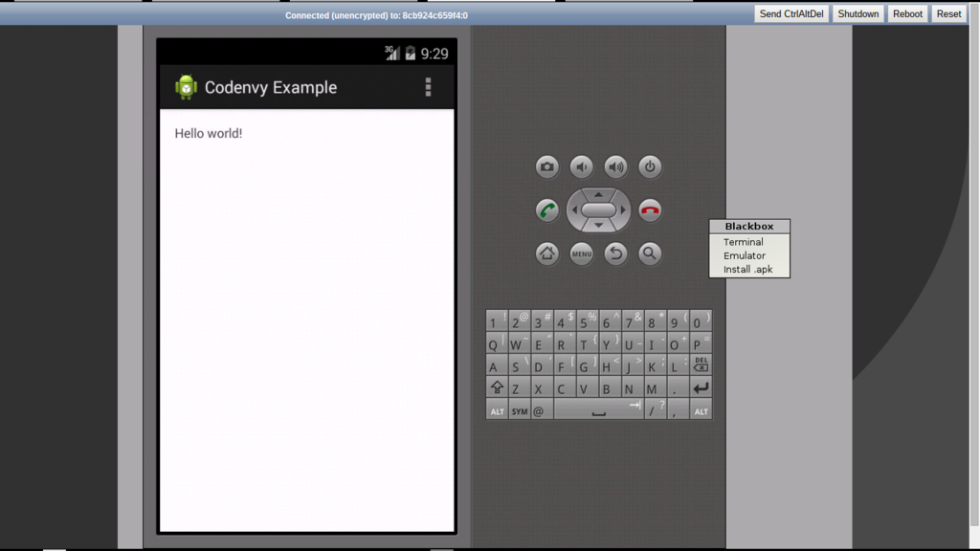The width and height of the screenshot is (980, 551).
Task: Click the 9:29 clock in status bar
Action: (x=434, y=54)
